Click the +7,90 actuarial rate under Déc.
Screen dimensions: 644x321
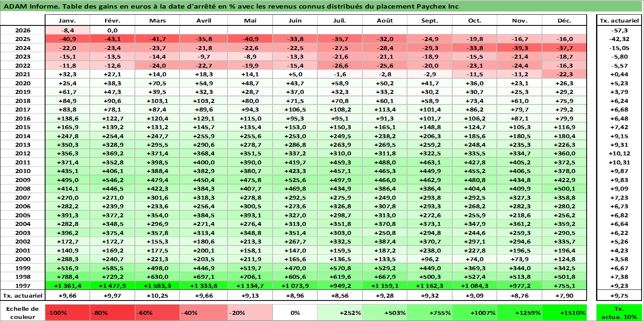tap(564, 296)
